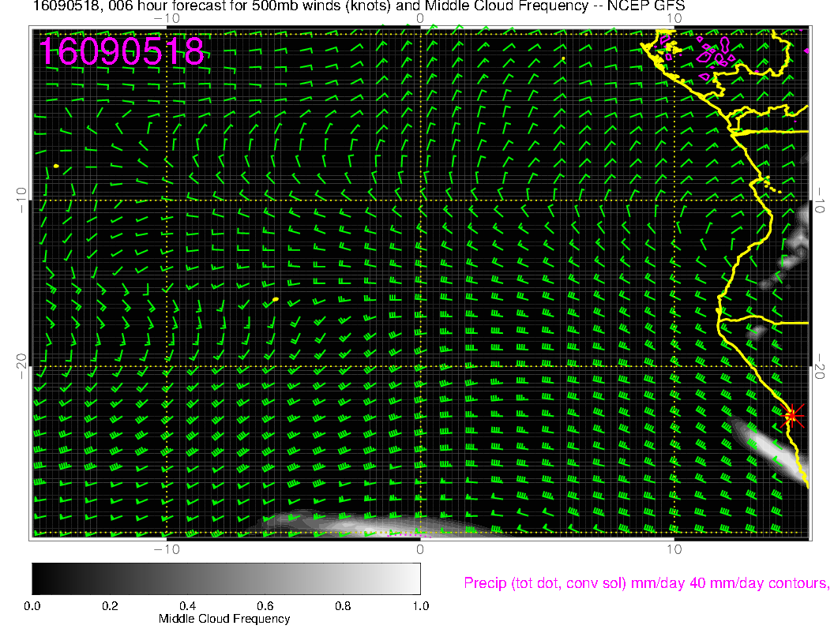834x644 pixels.
Task: Click the -10 latitude label on the right axis
Action: coord(821,199)
